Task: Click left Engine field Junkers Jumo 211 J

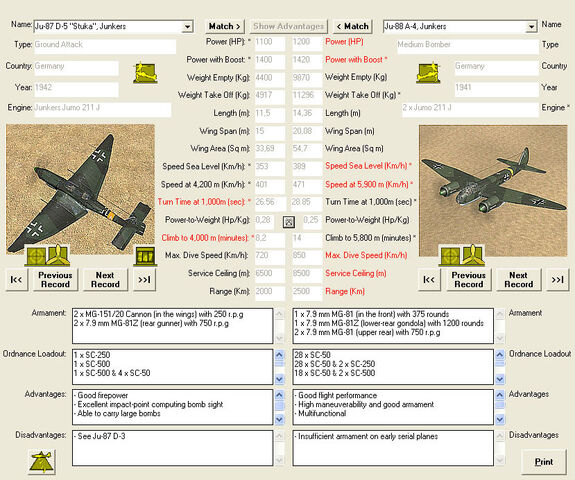Action: [x=102, y=109]
